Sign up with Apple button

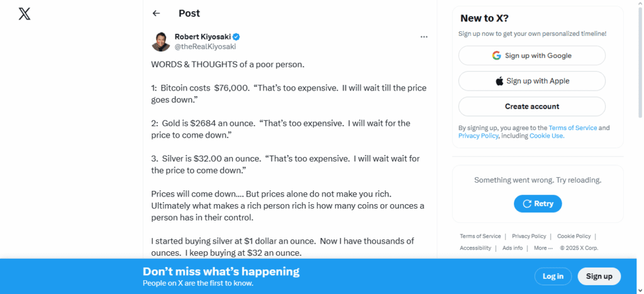coord(531,81)
